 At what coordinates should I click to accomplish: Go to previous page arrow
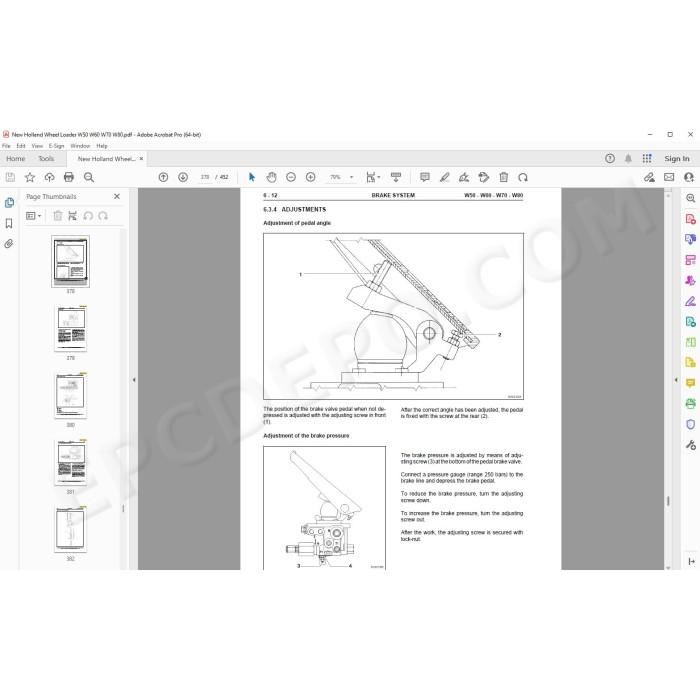coord(163,177)
